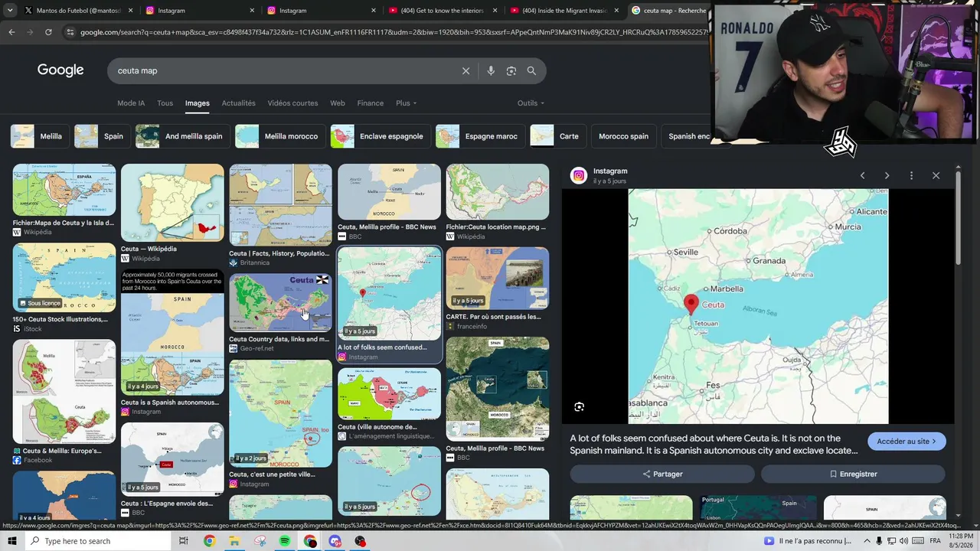View site information for google.com
The width and height of the screenshot is (980, 551).
click(70, 32)
